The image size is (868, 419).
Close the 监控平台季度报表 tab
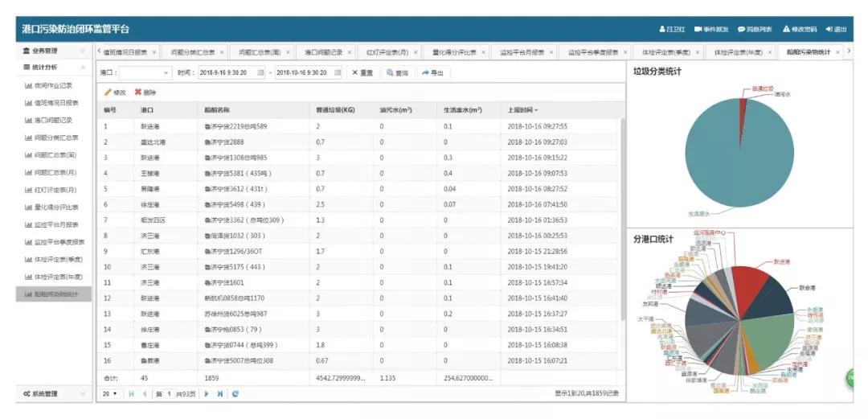(625, 52)
